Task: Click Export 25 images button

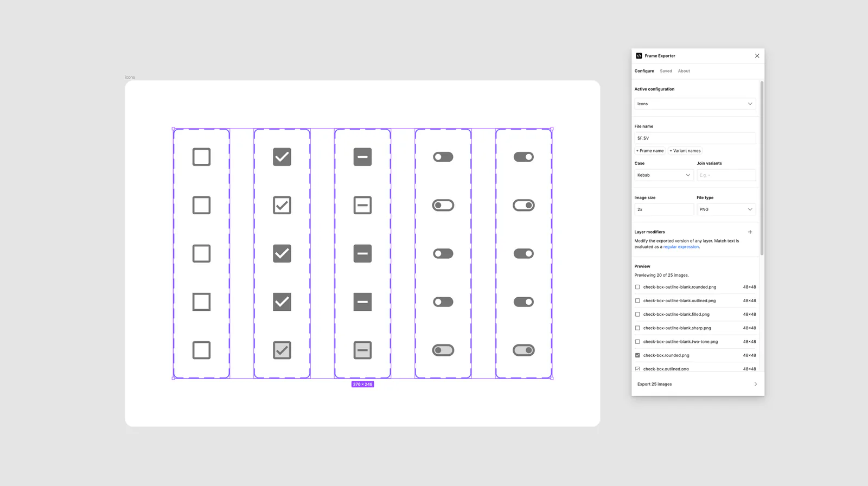Action: 698,384
